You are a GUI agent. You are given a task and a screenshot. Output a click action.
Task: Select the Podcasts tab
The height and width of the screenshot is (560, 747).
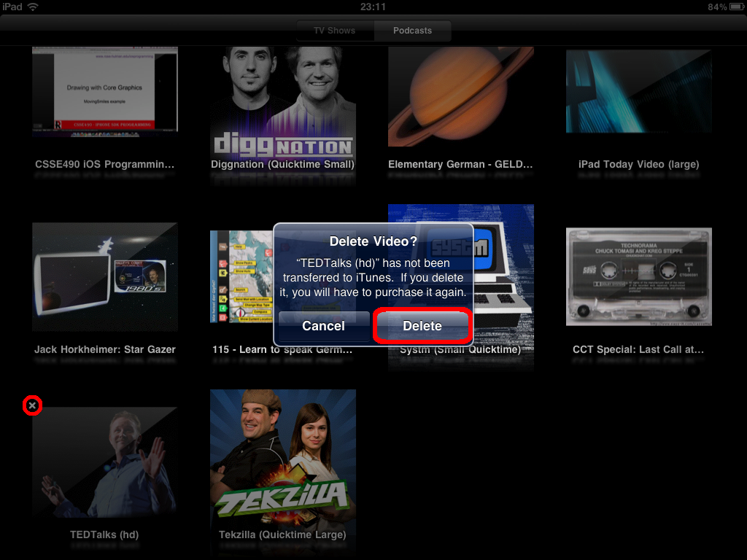(412, 31)
